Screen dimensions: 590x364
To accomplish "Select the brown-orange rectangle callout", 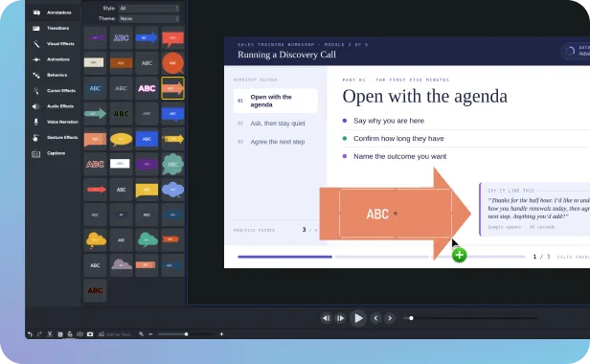I will [121, 63].
